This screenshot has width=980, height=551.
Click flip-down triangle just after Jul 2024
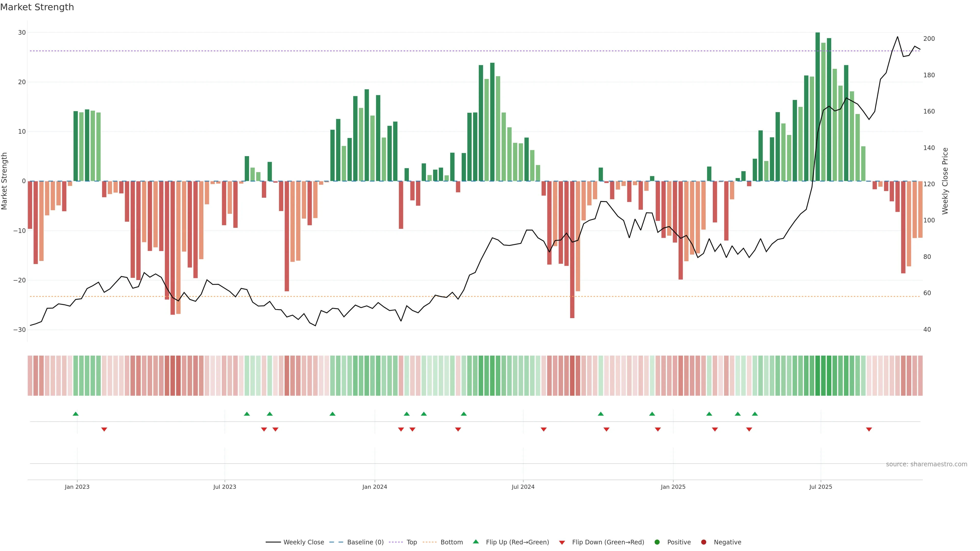click(x=544, y=429)
